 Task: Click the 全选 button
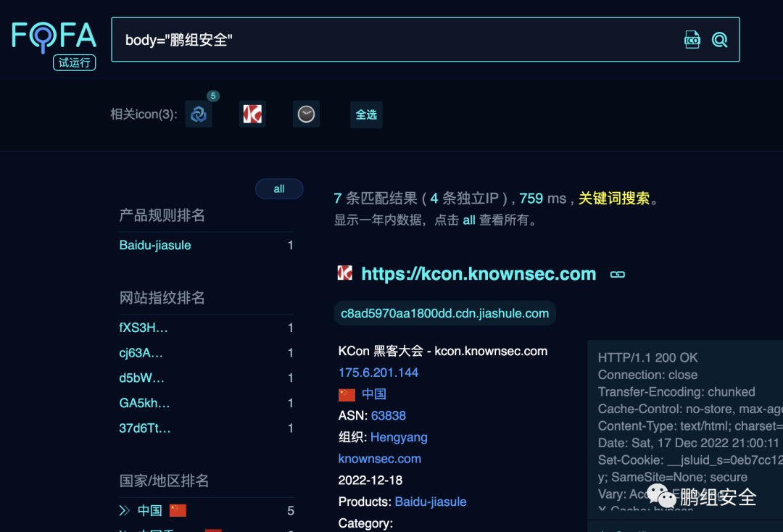[x=366, y=115]
